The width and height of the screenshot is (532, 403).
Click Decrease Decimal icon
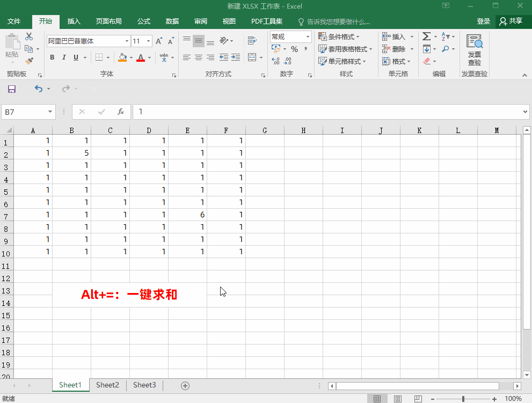[288, 61]
